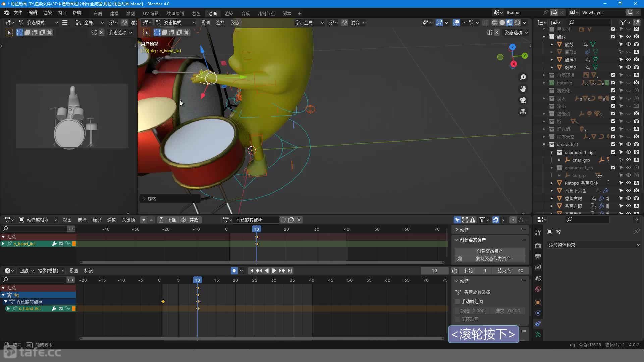
Task: Play animation in reverse
Action: (x=267, y=271)
